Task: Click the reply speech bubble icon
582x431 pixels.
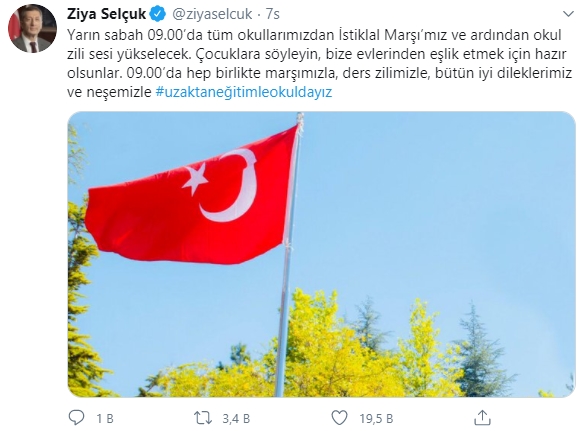Action: point(76,418)
